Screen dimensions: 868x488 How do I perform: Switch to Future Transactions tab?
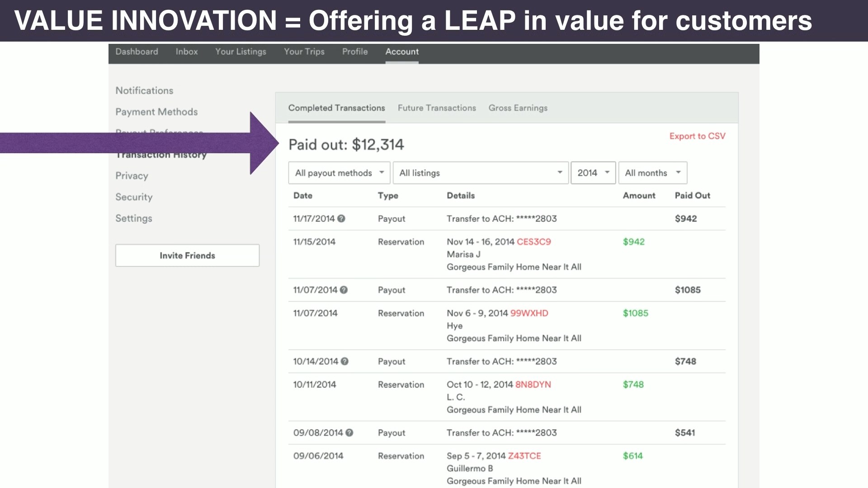(437, 108)
